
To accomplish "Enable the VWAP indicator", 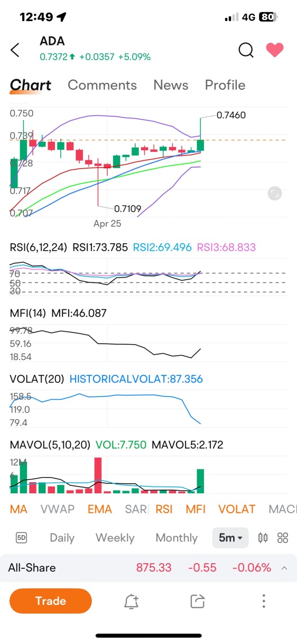I will (x=58, y=509).
